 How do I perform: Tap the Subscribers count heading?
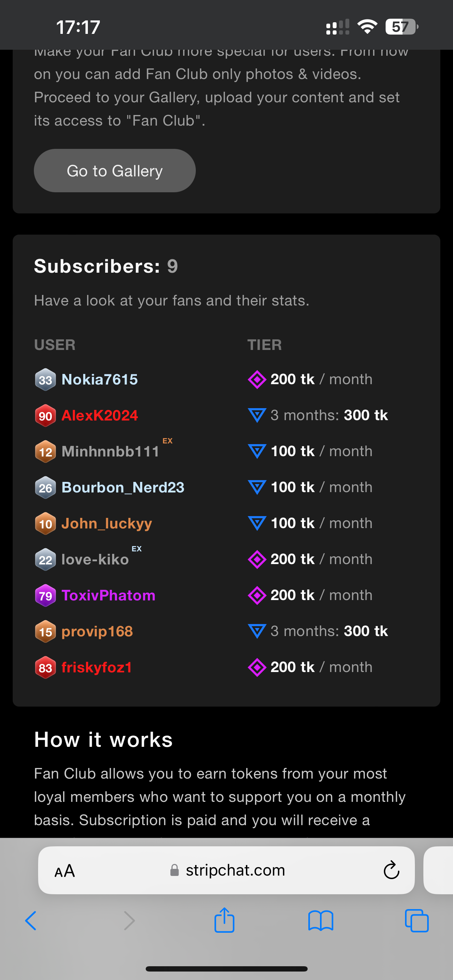[x=106, y=266]
